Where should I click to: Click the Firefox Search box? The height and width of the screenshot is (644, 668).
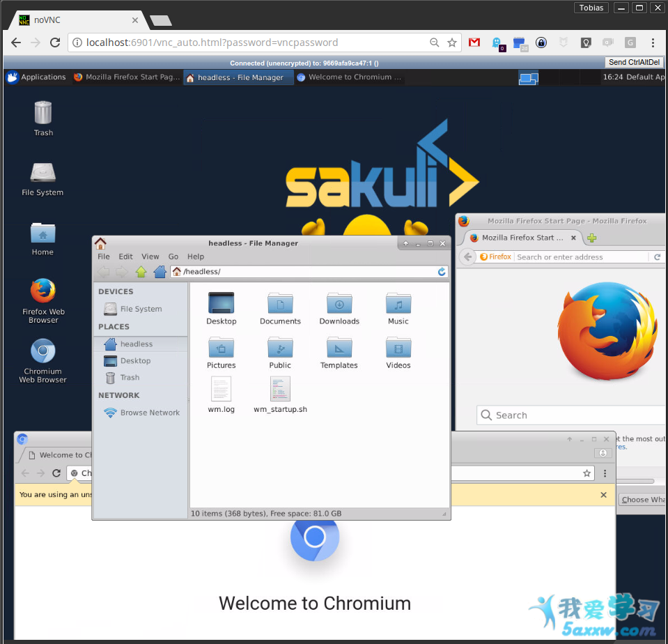571,415
